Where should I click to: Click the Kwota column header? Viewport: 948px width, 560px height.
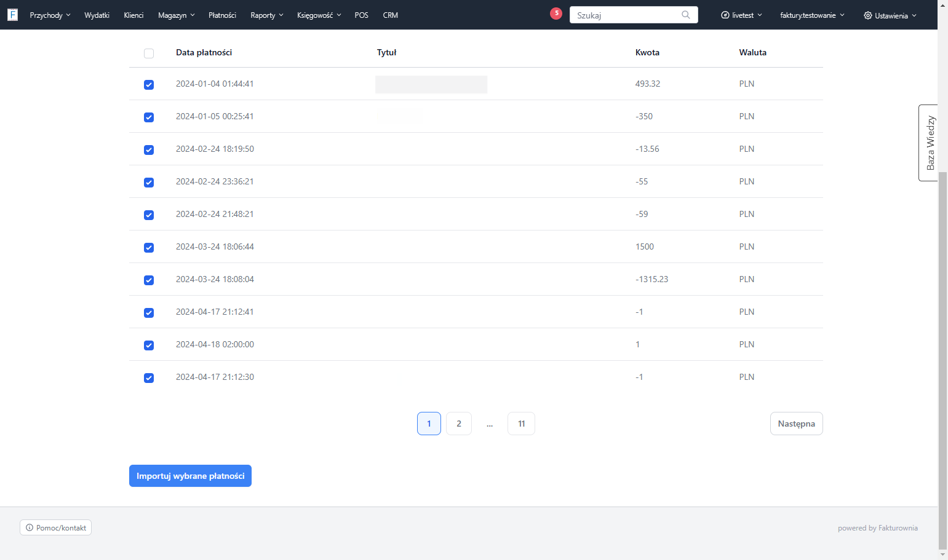click(647, 52)
